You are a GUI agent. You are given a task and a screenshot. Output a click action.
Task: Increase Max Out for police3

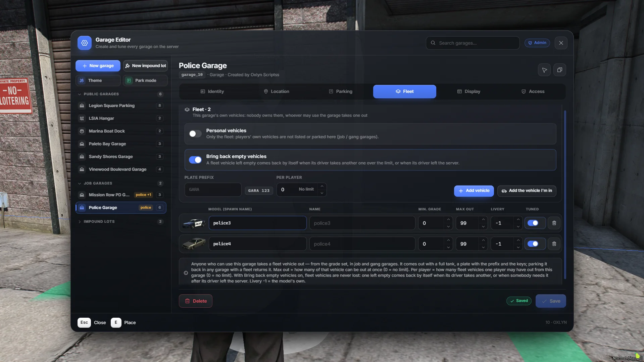click(483, 220)
